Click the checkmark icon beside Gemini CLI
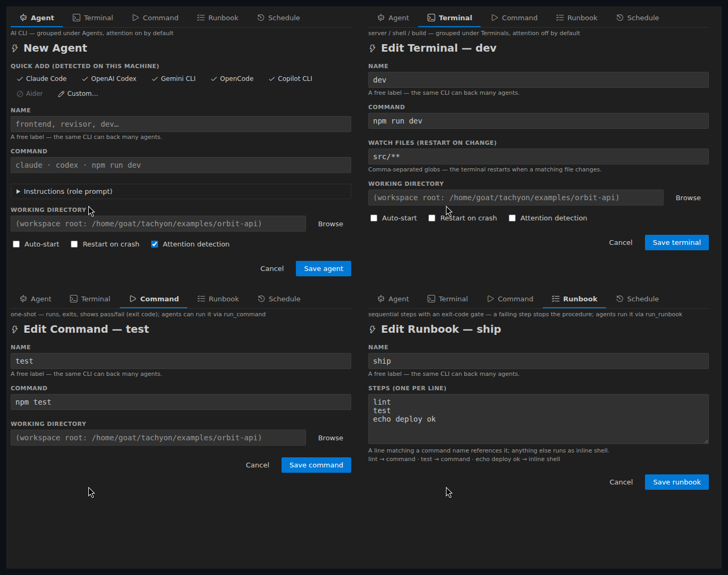The height and width of the screenshot is (575, 728). [x=155, y=79]
